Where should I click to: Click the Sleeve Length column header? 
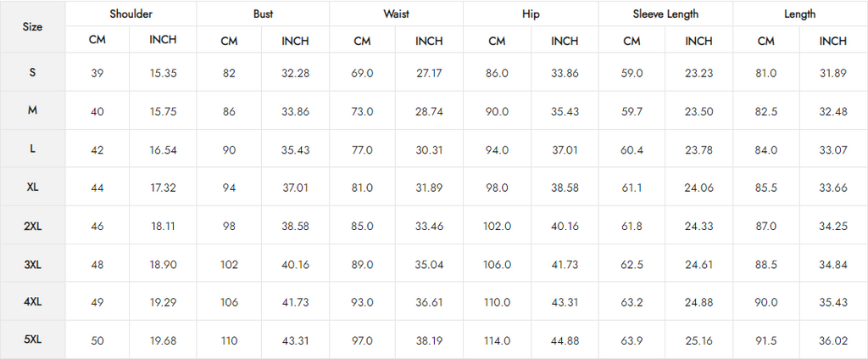(665, 14)
